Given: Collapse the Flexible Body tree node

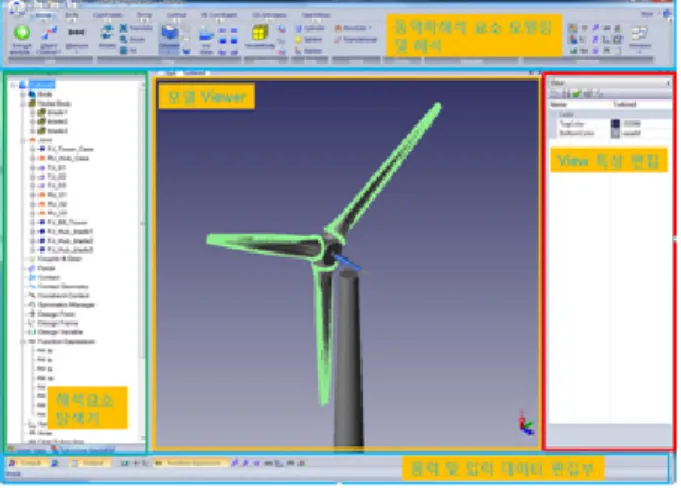Looking at the screenshot, I should tap(23, 104).
